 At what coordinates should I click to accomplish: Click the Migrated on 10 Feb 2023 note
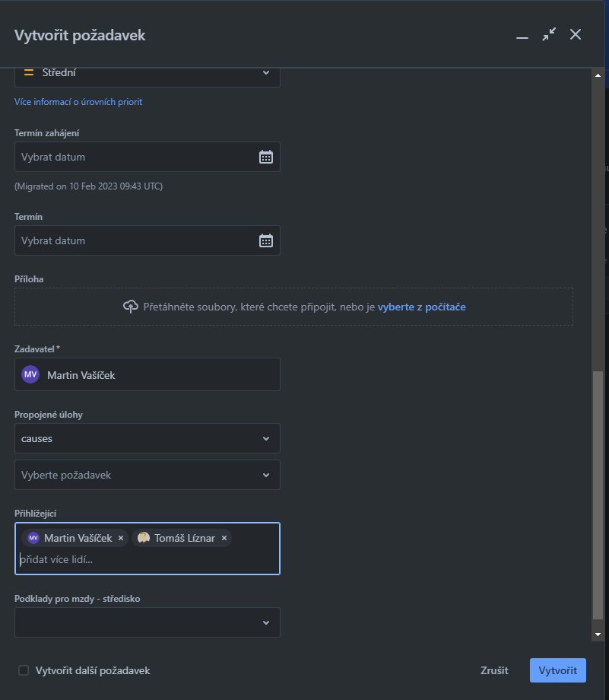(x=88, y=186)
